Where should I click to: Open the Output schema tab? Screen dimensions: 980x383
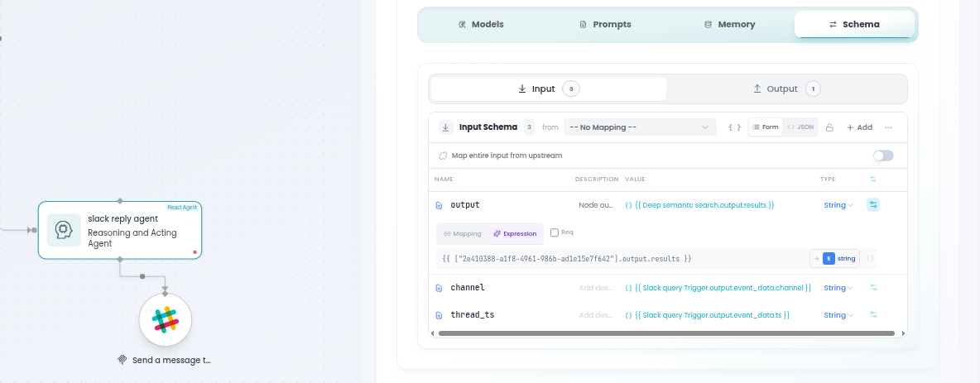tap(786, 89)
